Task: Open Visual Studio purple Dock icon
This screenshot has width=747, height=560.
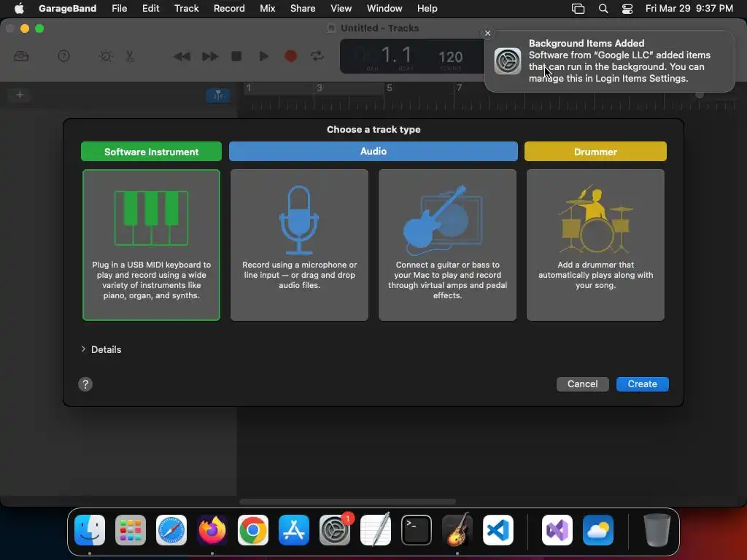Action: [x=557, y=530]
